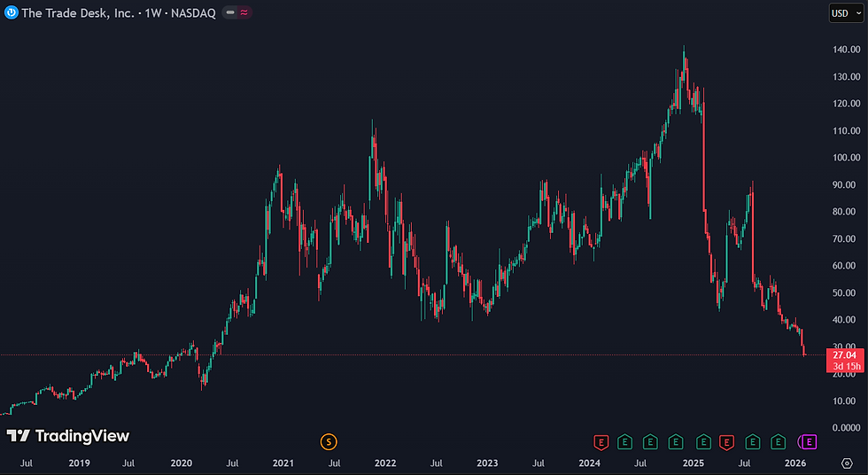
Task: Click the 2021 time axis label
Action: tap(283, 463)
